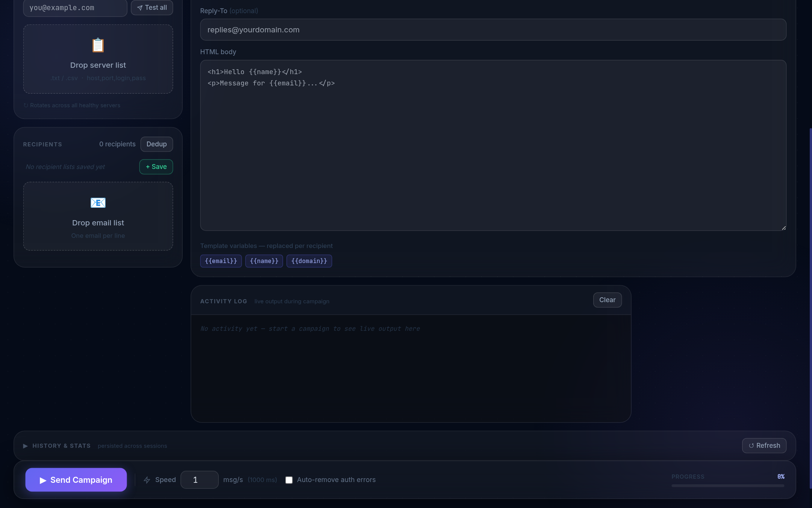The width and height of the screenshot is (812, 508).
Task: Save the current recipient list
Action: tap(156, 167)
